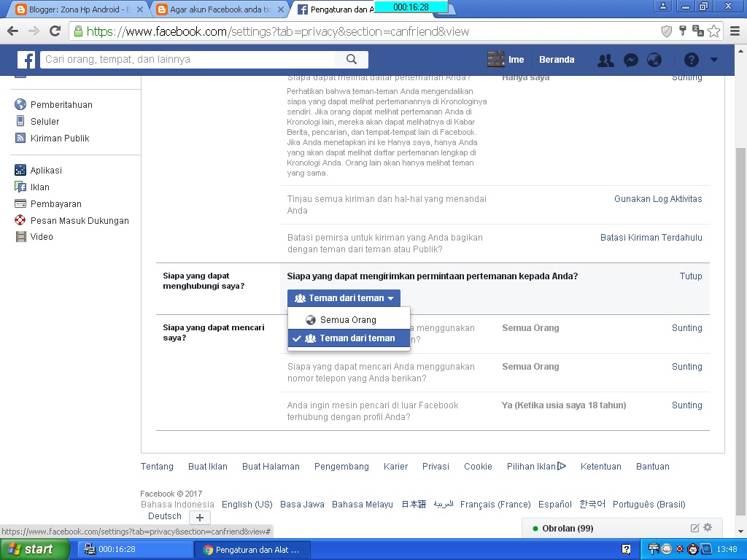Open Seluler settings in sidebar
The image size is (747, 560).
coord(44,122)
